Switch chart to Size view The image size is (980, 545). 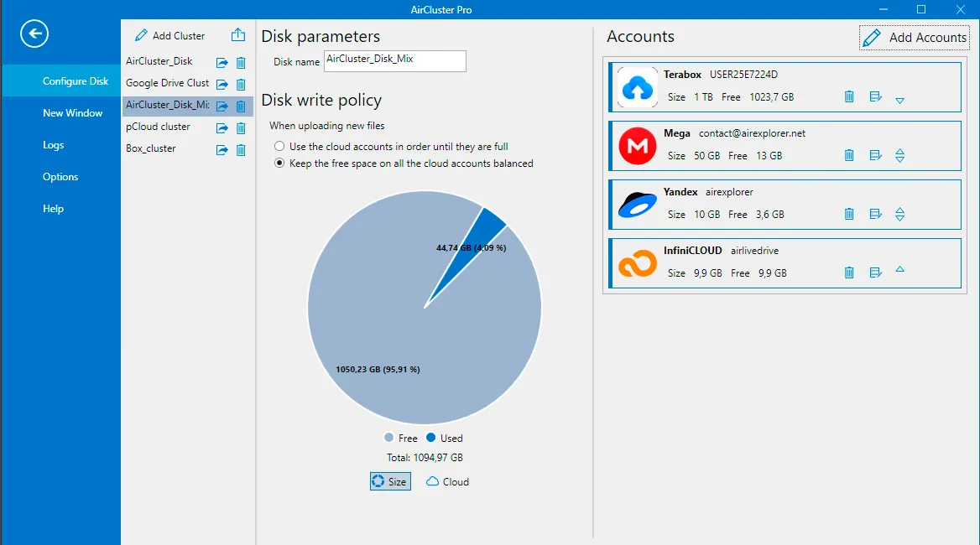[x=390, y=481]
